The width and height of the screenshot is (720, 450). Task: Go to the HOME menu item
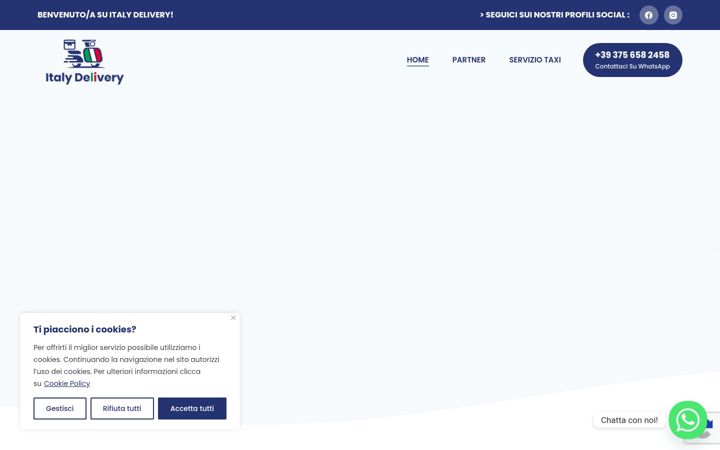(417, 60)
